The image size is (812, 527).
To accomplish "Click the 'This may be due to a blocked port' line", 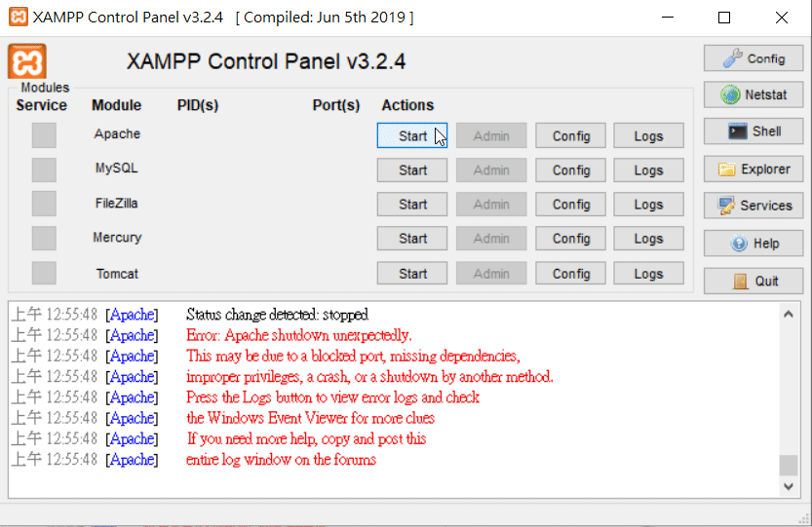I will click(x=353, y=356).
